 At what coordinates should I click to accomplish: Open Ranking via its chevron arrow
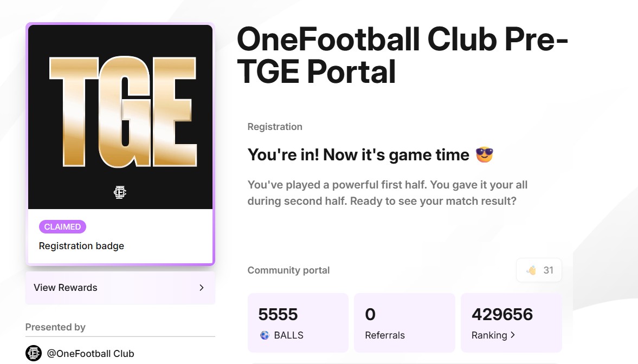tap(513, 335)
